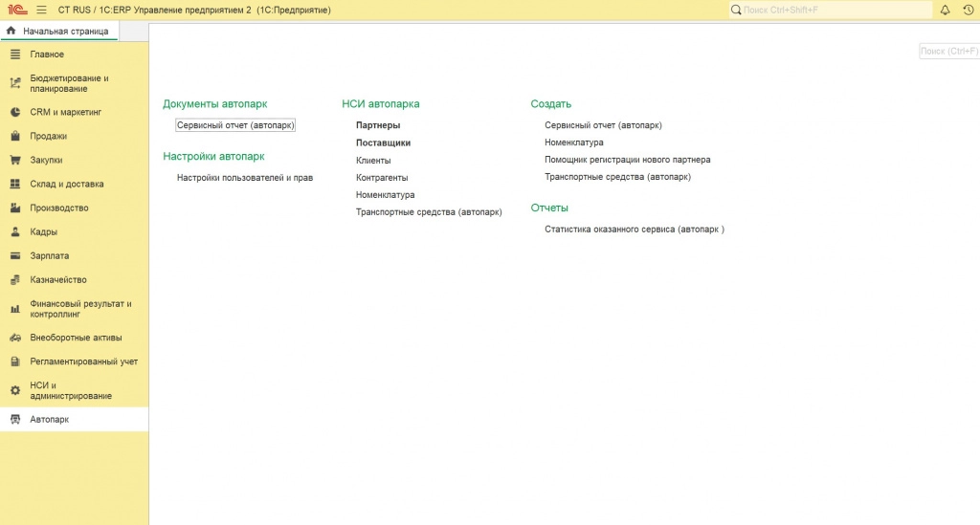Create new Транспортные средства (автопарк) entry
The width and height of the screenshot is (980, 525).
pos(617,177)
